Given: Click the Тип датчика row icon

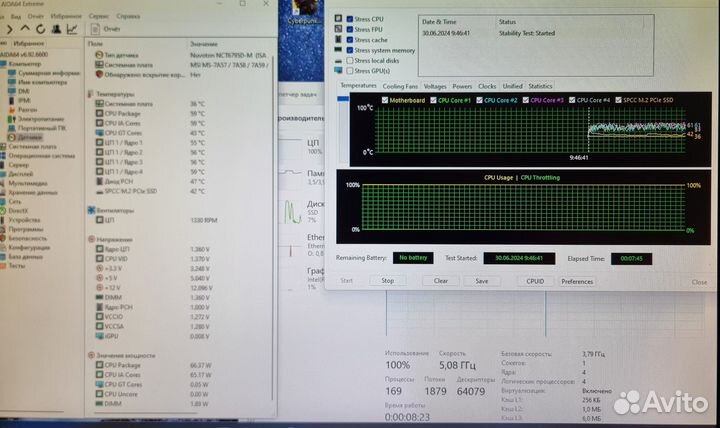Looking at the screenshot, I should [x=99, y=55].
